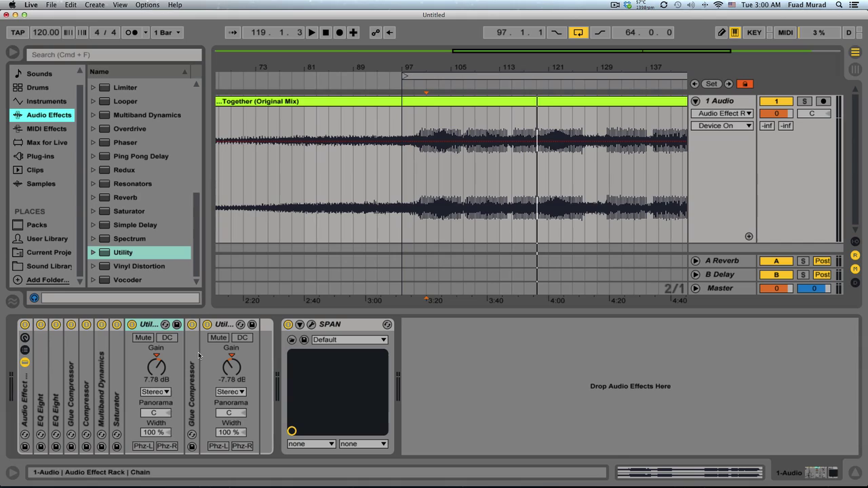Click the Arrangement Record button
868x488 pixels.
point(340,33)
